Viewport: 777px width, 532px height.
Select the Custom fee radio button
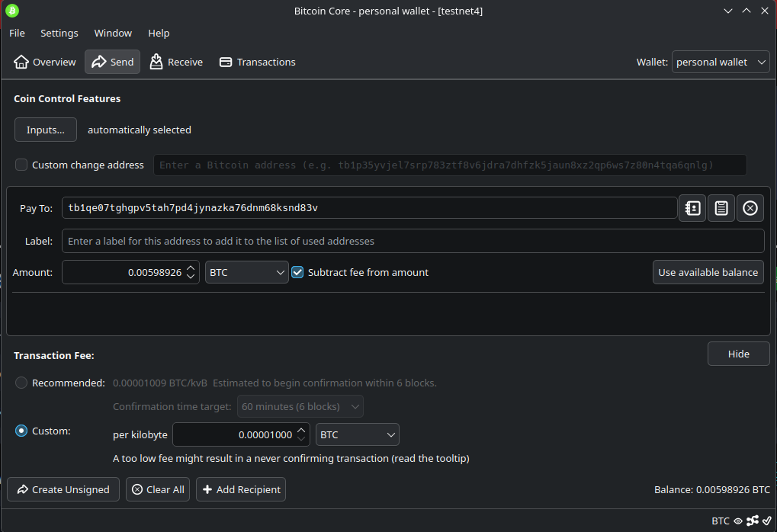[21, 431]
